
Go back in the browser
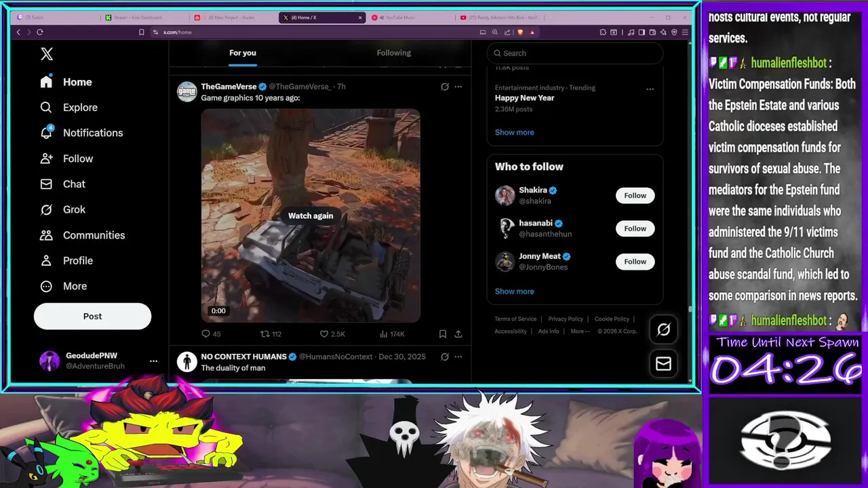(x=18, y=32)
